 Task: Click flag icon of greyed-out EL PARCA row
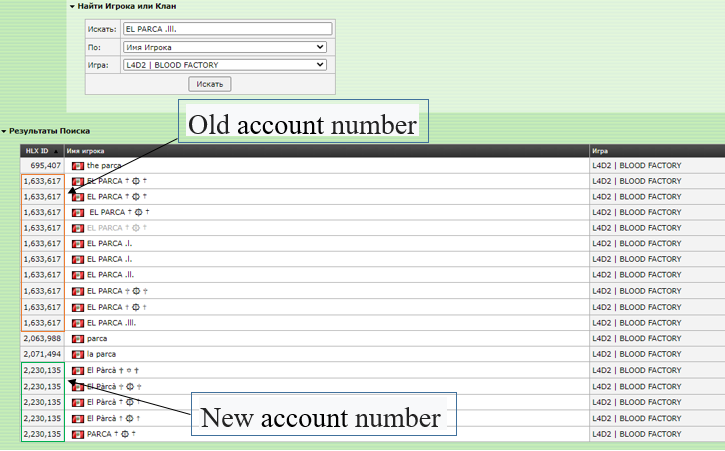(x=78, y=228)
